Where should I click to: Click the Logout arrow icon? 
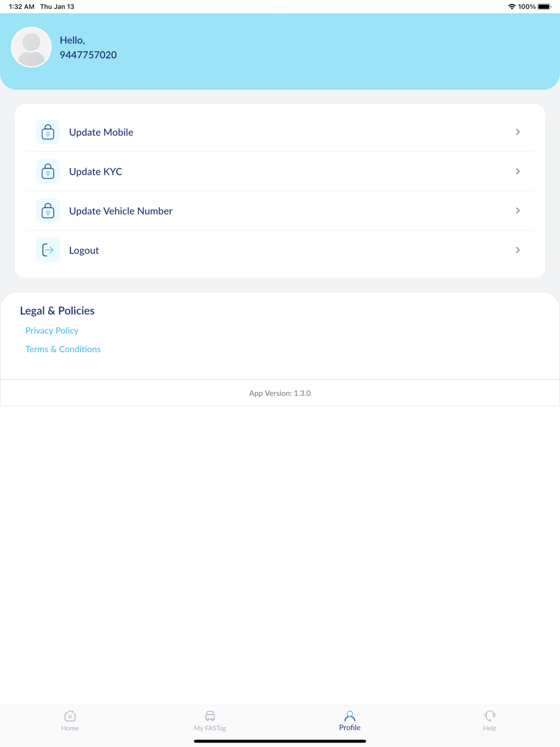[x=48, y=250]
